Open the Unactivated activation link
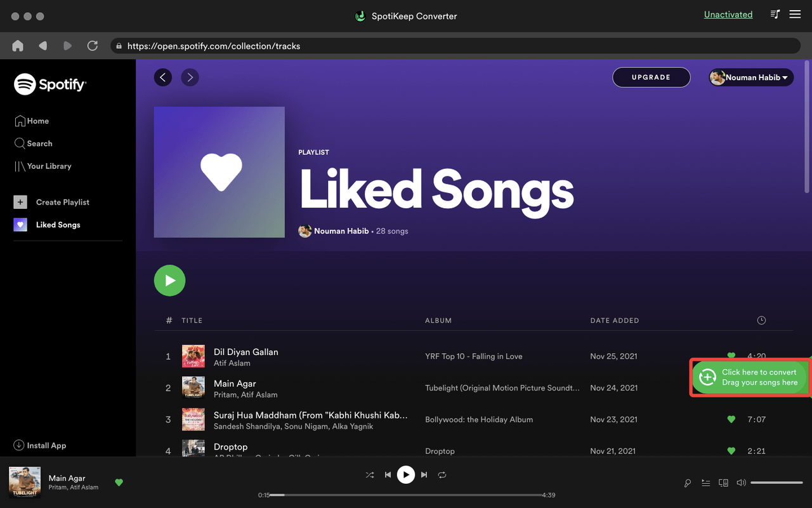 728,14
